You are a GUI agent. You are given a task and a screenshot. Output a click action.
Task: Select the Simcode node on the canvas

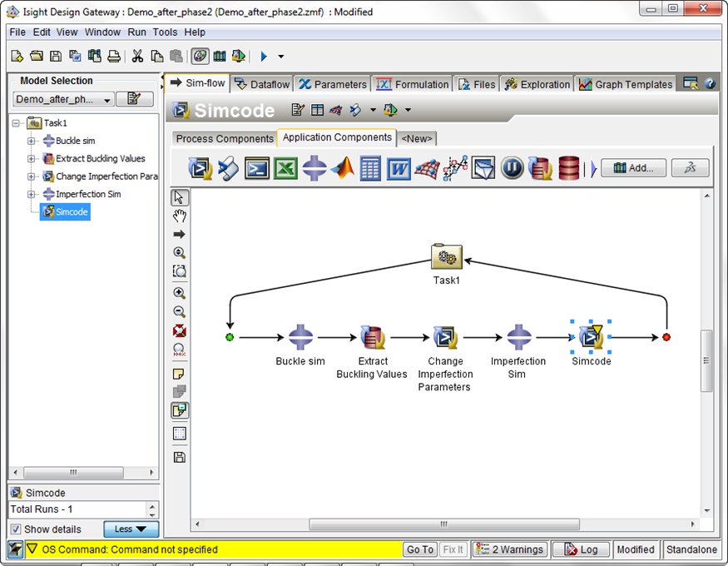[591, 336]
